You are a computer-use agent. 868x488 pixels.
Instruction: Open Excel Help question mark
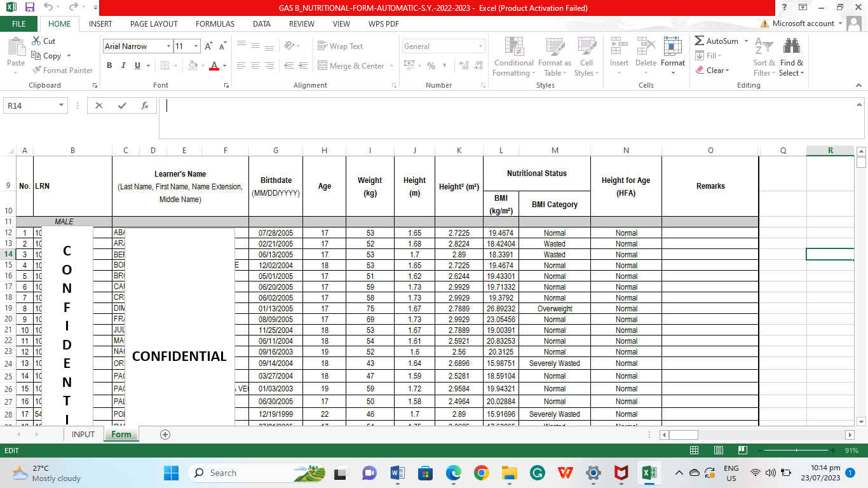[785, 8]
